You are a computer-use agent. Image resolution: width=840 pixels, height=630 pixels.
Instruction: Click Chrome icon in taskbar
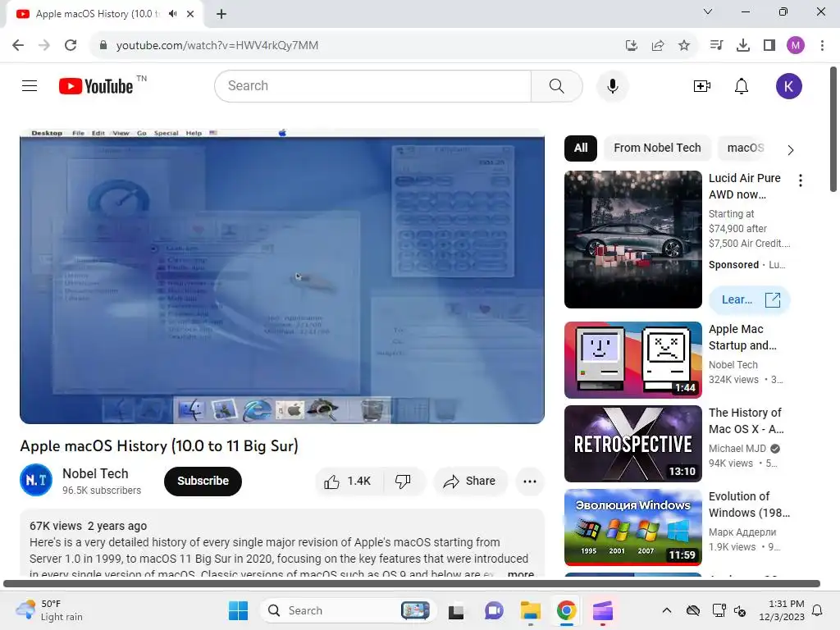[566, 610]
